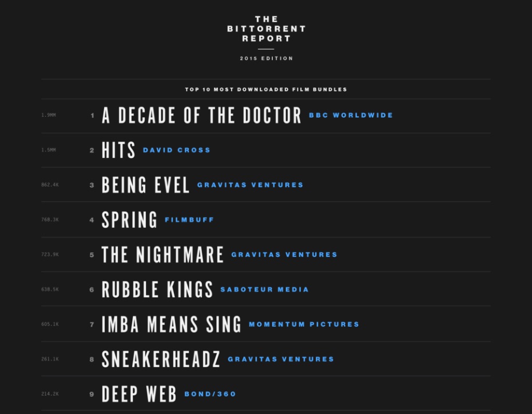Select "The Nightmare" film title
532x414 pixels.
pos(162,255)
